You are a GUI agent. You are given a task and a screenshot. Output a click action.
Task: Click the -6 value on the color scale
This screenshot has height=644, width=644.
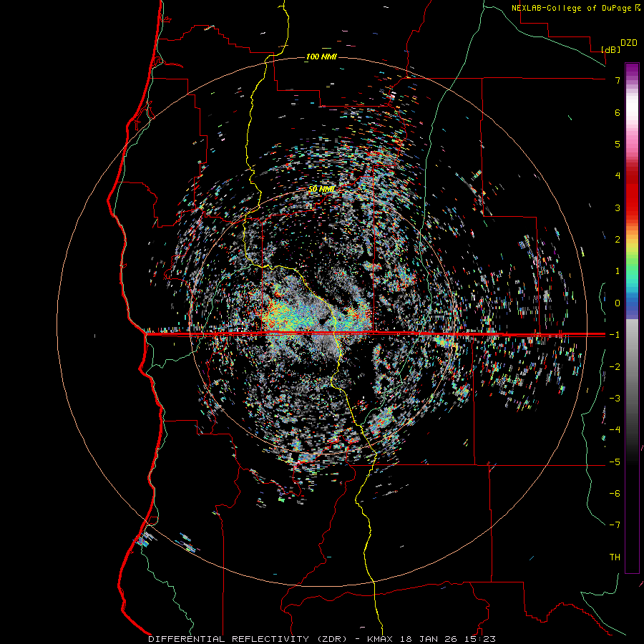615,493
